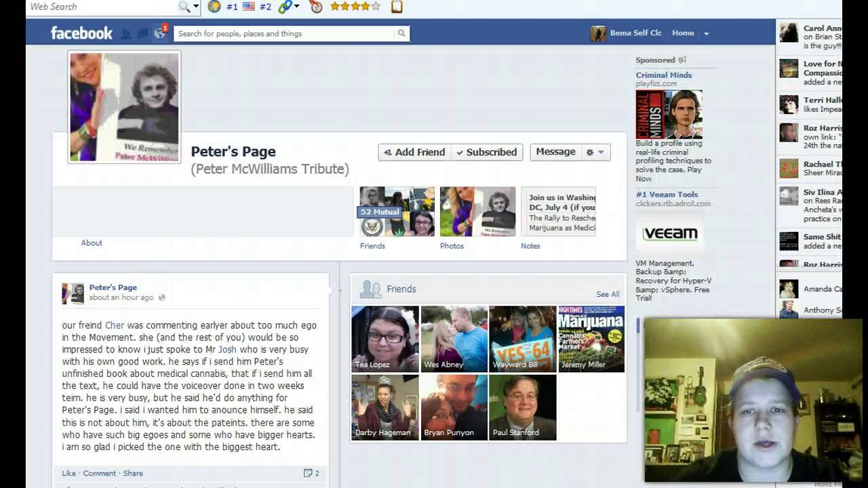Click the post privacy globe icon
Screen dimensions: 868x488
(x=161, y=298)
